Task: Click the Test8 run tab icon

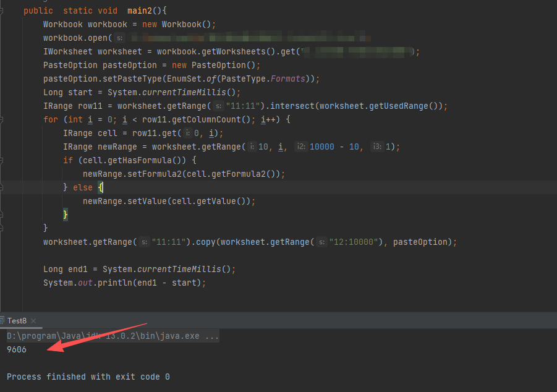Action: (x=3, y=320)
